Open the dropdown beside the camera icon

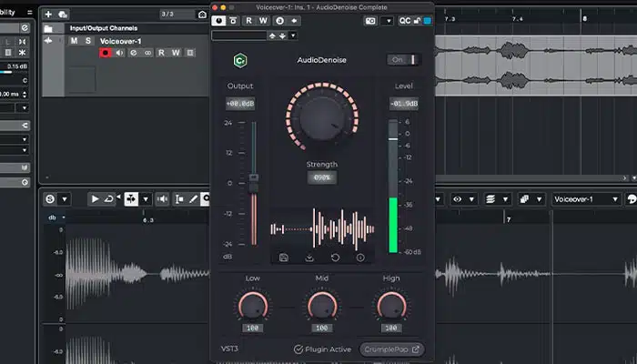point(388,21)
